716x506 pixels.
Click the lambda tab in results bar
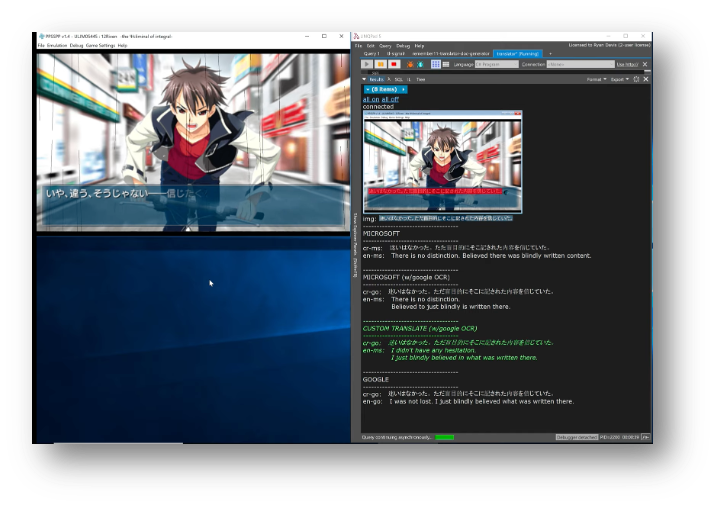(x=389, y=79)
